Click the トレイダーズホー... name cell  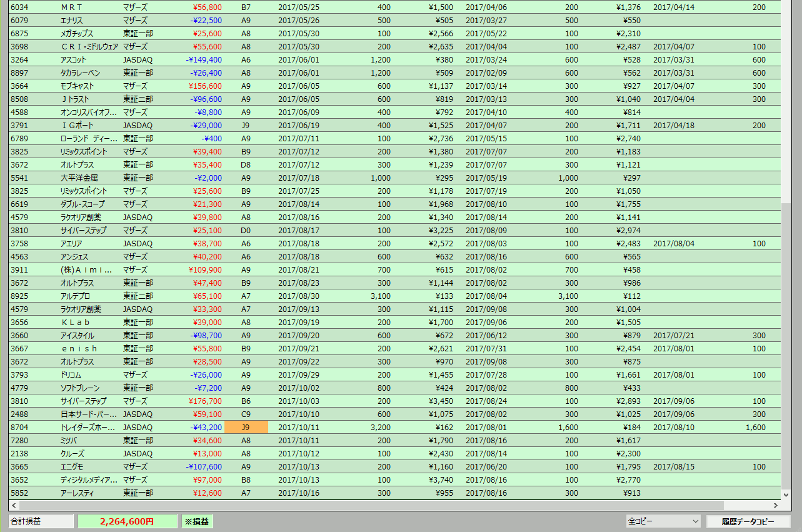coord(88,427)
